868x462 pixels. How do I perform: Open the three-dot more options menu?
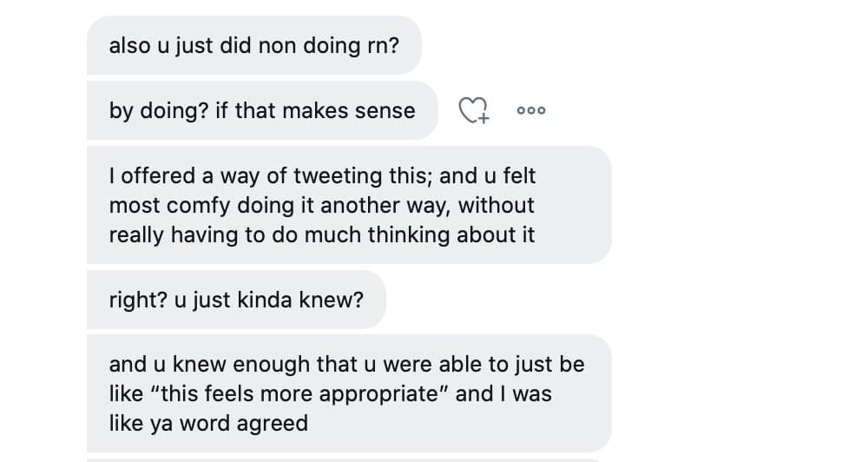[530, 110]
